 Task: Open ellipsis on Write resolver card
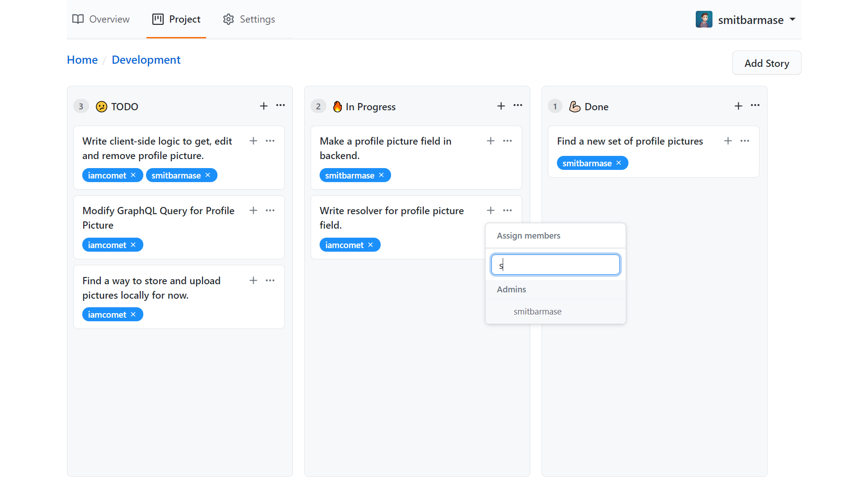tap(507, 211)
